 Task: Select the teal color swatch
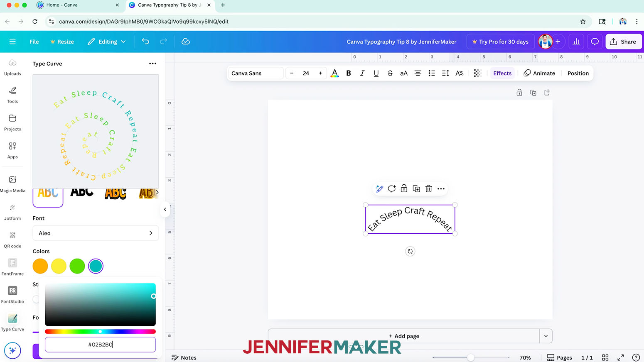tap(96, 266)
